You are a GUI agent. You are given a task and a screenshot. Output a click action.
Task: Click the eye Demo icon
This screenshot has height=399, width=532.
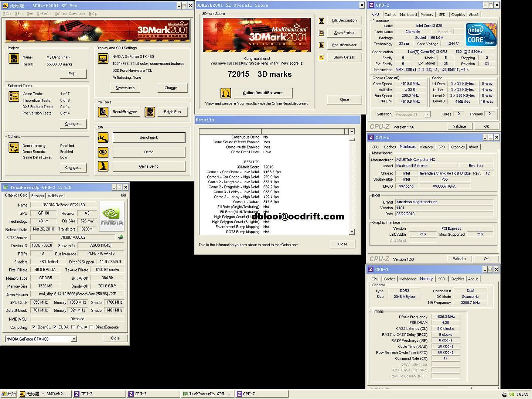103,152
